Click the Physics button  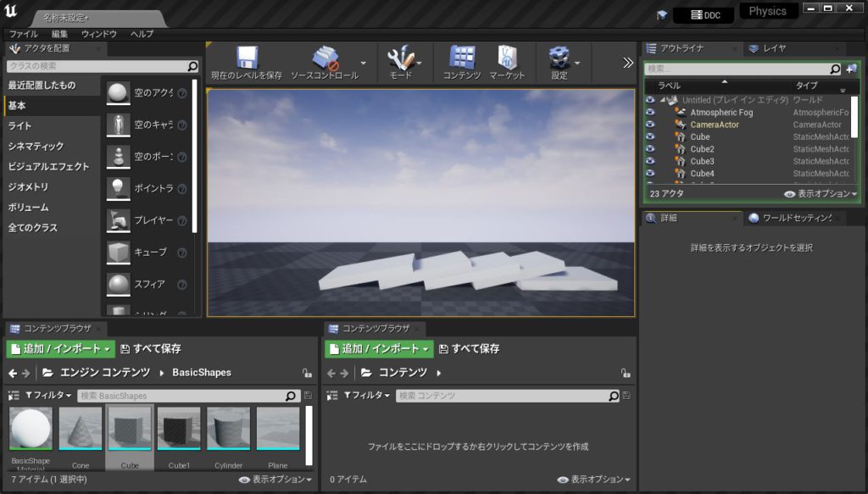(768, 11)
